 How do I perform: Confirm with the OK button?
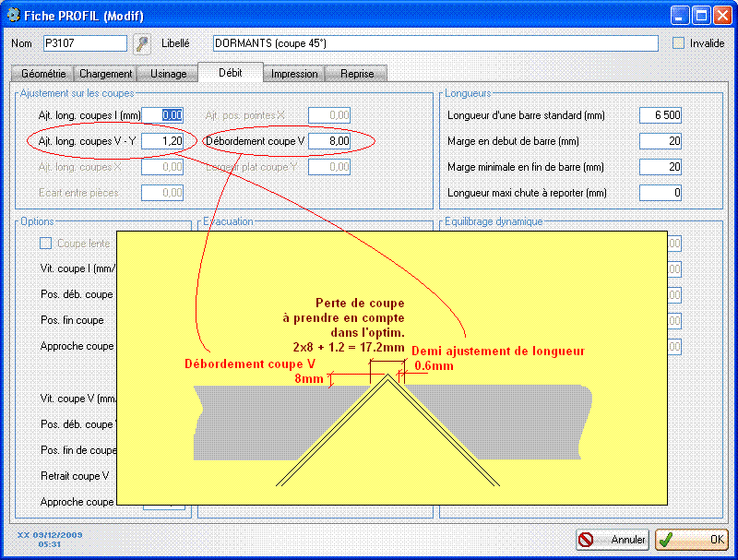click(692, 540)
